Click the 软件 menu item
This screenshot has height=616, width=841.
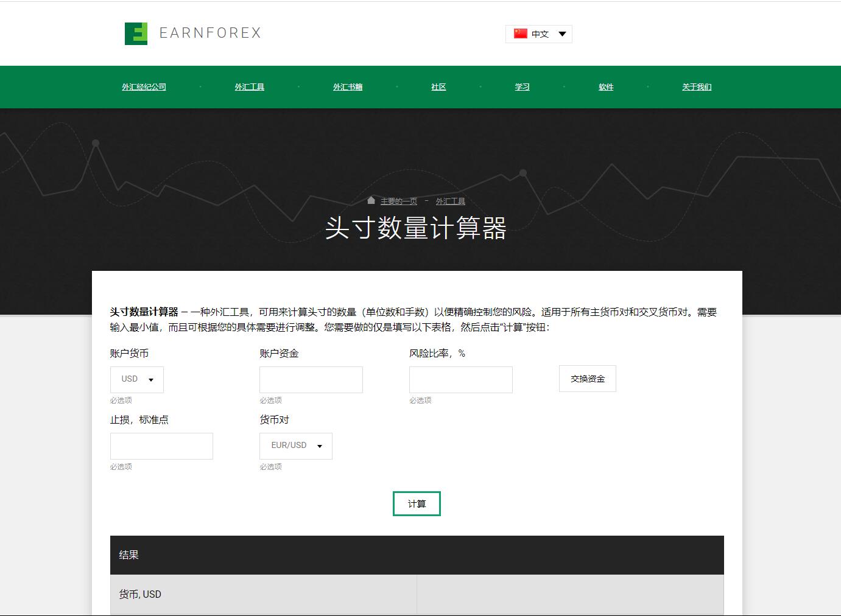pos(606,87)
